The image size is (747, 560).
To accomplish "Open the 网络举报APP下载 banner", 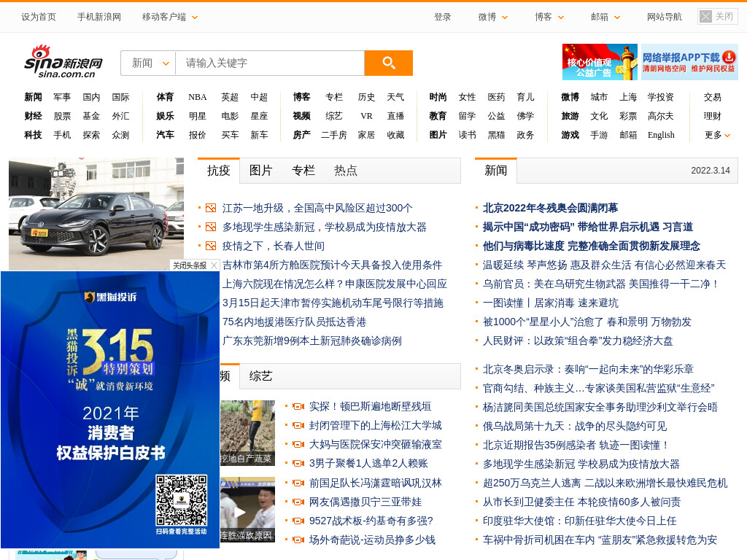I will coord(689,62).
